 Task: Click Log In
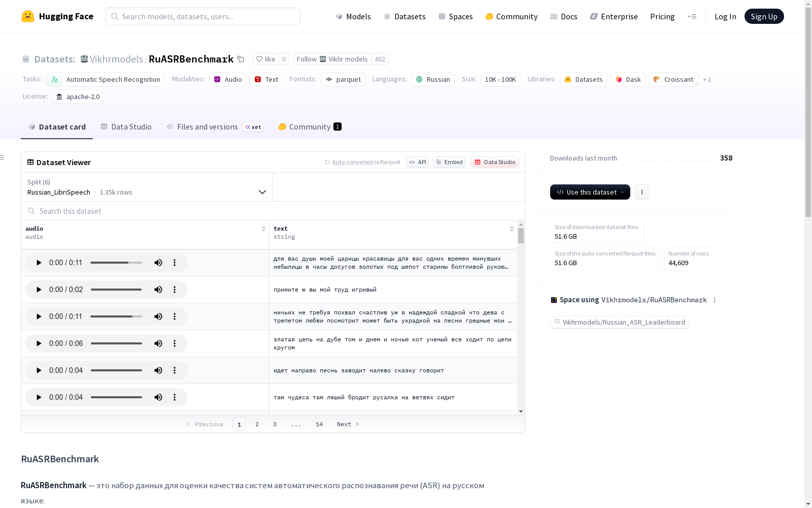click(725, 16)
